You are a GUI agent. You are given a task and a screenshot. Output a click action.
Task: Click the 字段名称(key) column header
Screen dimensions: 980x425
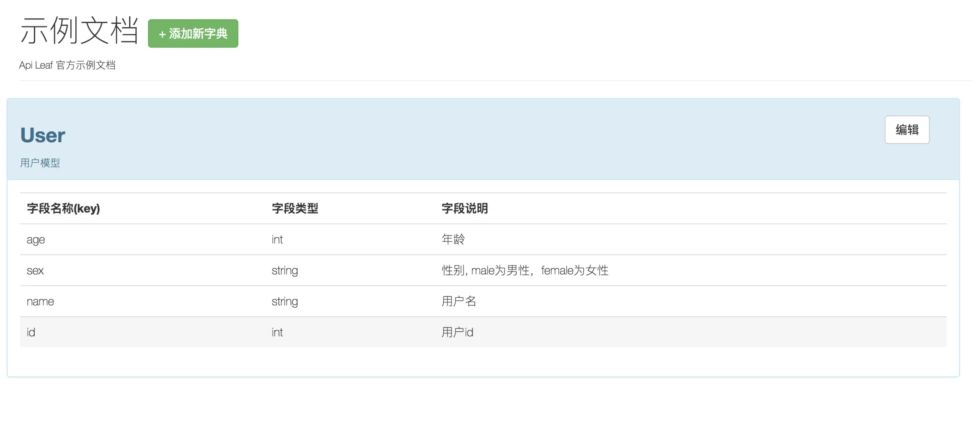(63, 208)
